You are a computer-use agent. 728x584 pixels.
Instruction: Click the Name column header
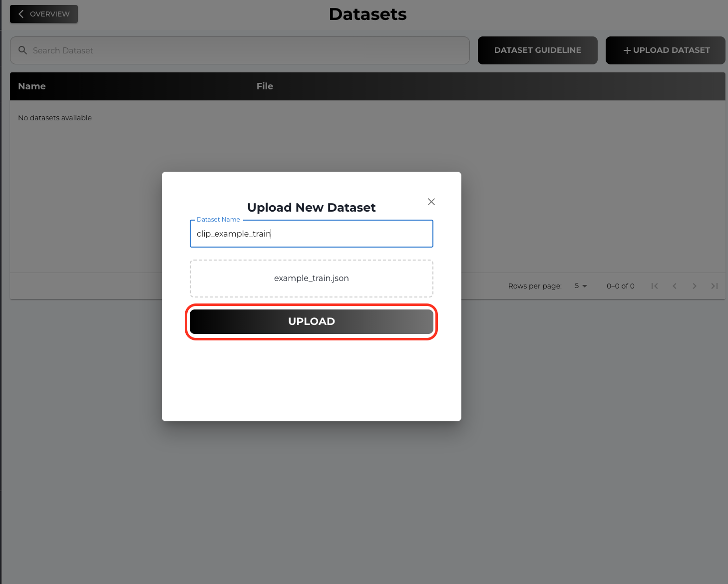(31, 86)
